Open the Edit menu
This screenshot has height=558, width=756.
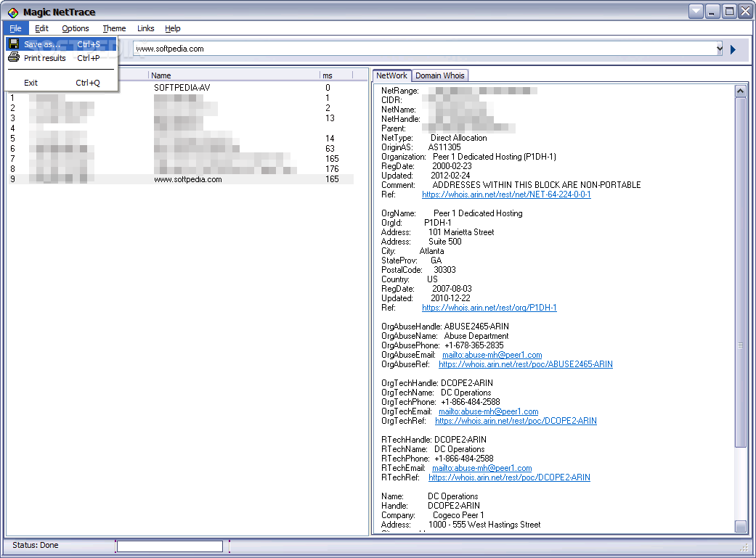coord(41,28)
